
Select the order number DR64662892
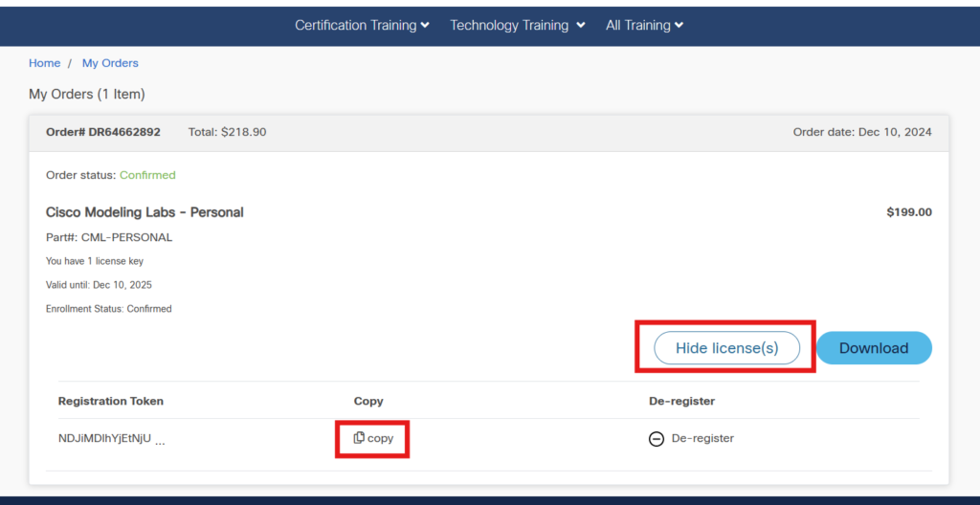click(103, 133)
